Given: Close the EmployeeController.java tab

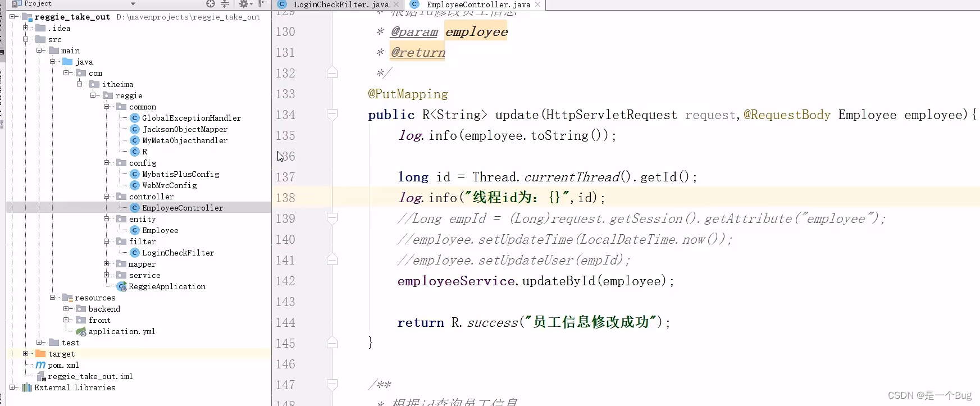Looking at the screenshot, I should point(537,4).
